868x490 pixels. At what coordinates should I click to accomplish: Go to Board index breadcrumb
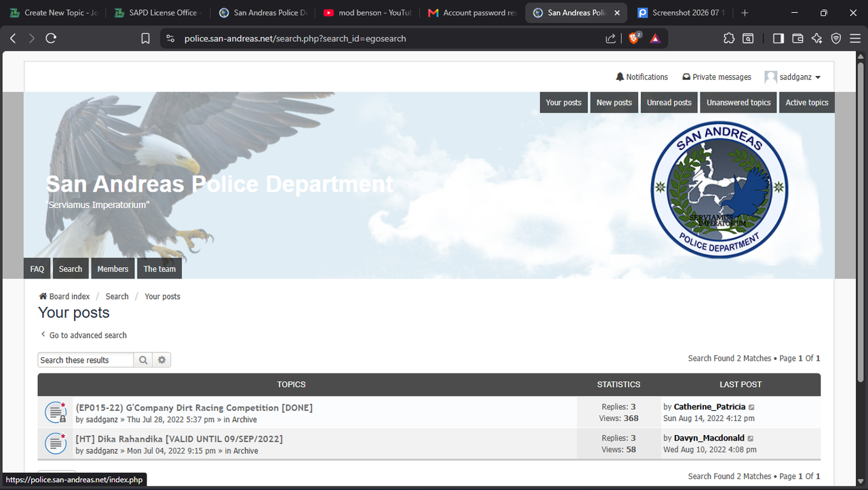64,296
